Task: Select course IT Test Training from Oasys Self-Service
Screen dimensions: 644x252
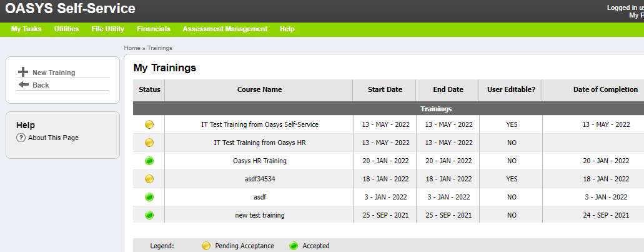Action: point(260,124)
